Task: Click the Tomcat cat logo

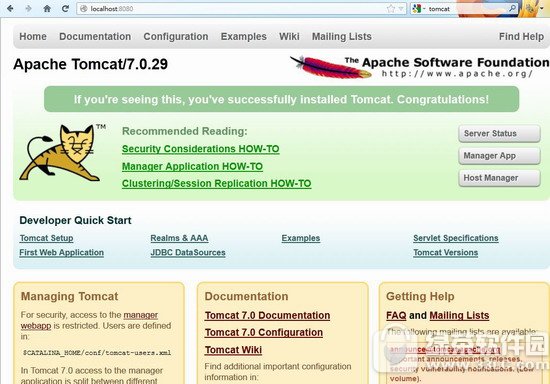Action: tap(60, 153)
